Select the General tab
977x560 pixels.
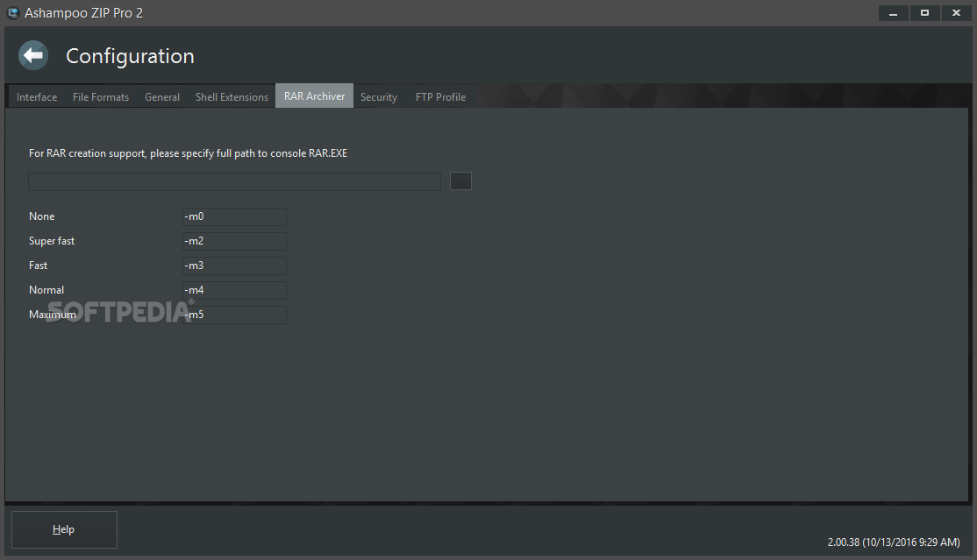point(162,96)
